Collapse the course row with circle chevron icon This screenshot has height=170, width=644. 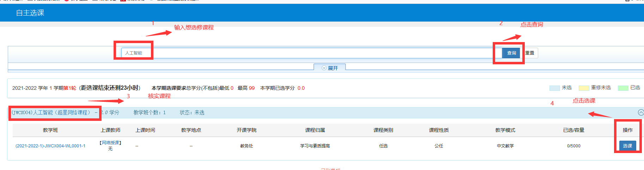[640, 112]
